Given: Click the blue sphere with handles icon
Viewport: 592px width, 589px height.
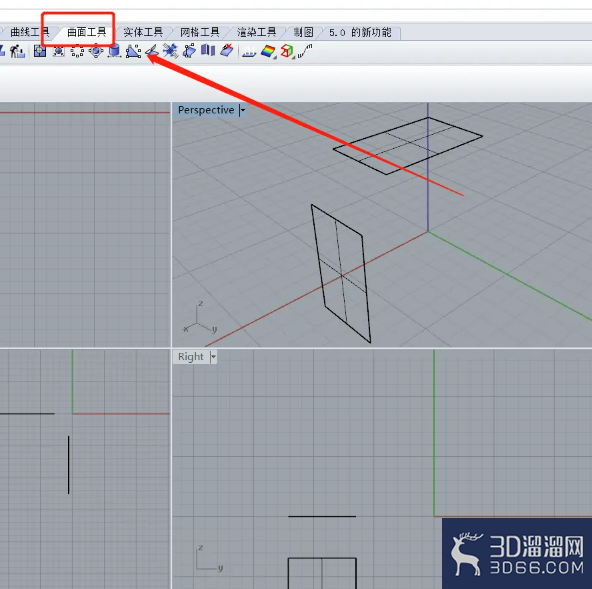Looking at the screenshot, I should [96, 51].
